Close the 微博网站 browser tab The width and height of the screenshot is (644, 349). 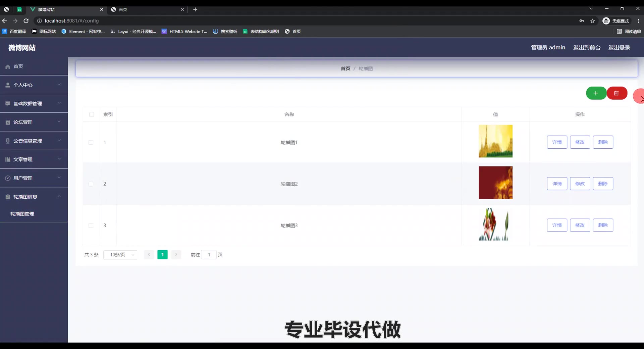click(102, 9)
